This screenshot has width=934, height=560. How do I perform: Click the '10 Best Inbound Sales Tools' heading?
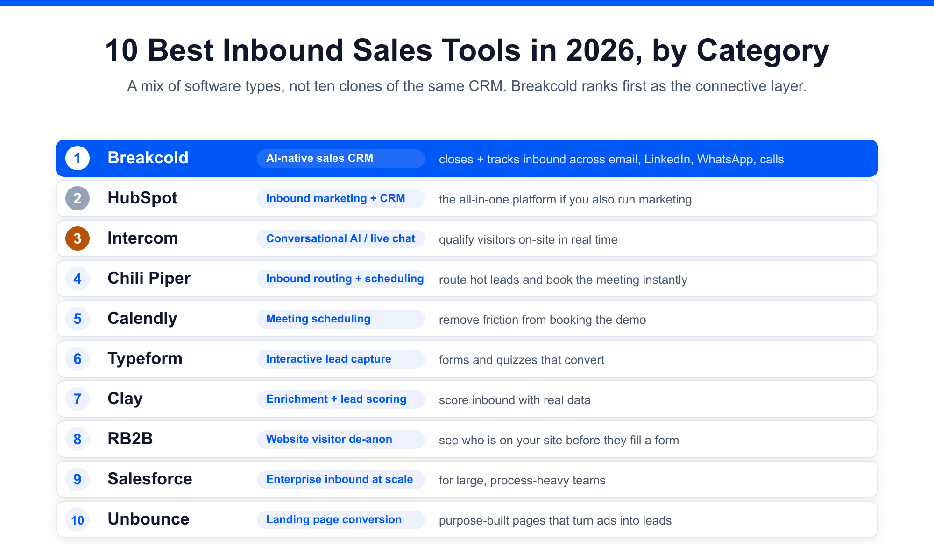tap(467, 51)
